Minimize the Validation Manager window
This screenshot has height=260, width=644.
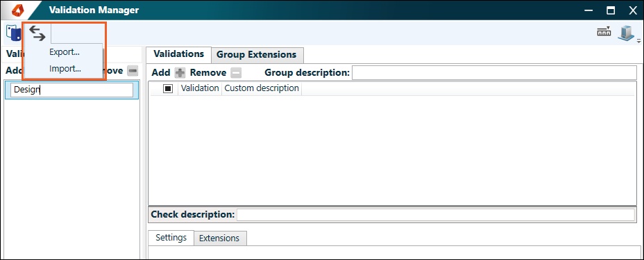tap(589, 10)
